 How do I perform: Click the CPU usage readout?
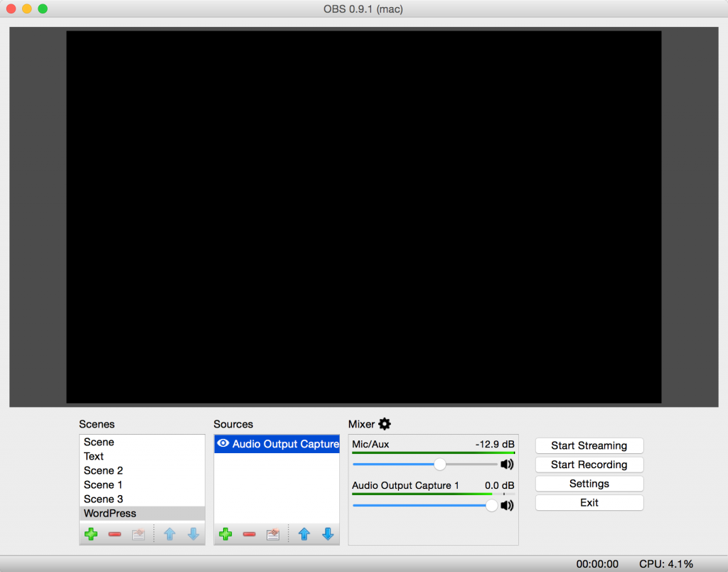pos(666,564)
